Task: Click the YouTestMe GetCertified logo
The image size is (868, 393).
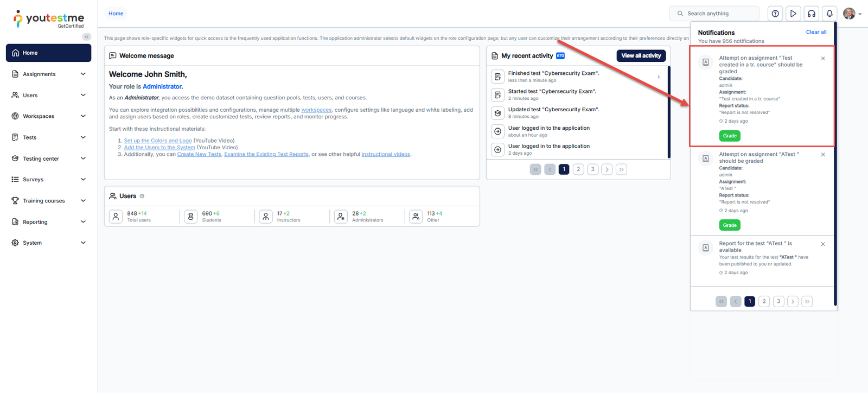Action: click(49, 19)
